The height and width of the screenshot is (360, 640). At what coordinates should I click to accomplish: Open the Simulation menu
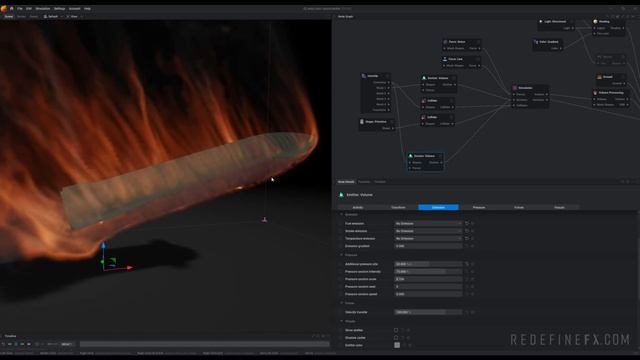tap(42, 9)
